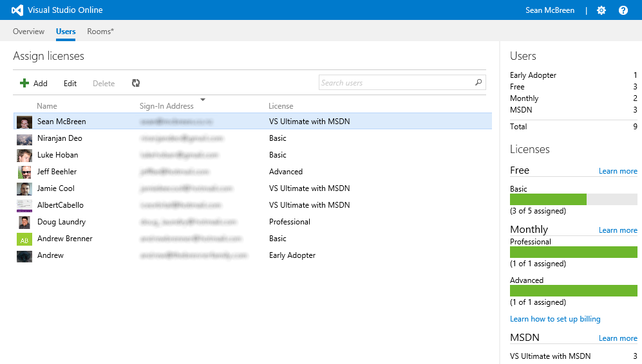The width and height of the screenshot is (642, 364).
Task: Click Andrew Brenner's green AB avatar
Action: [24, 239]
